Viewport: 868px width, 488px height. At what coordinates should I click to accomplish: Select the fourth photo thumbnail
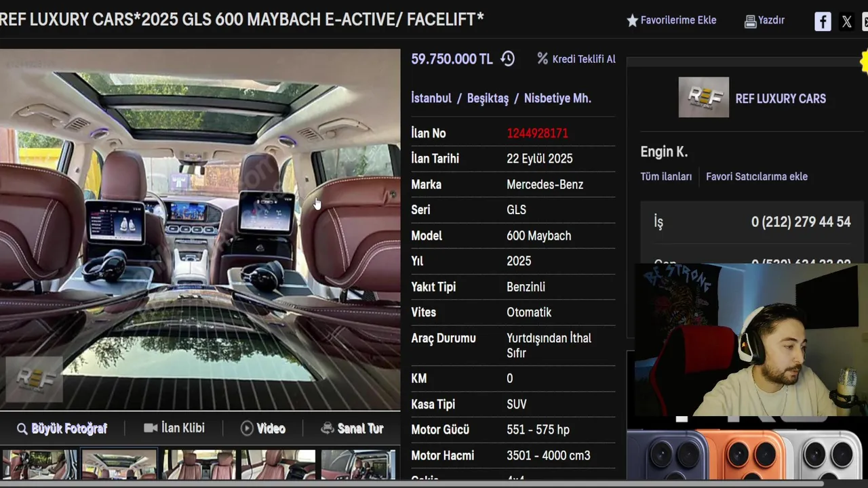tap(278, 464)
